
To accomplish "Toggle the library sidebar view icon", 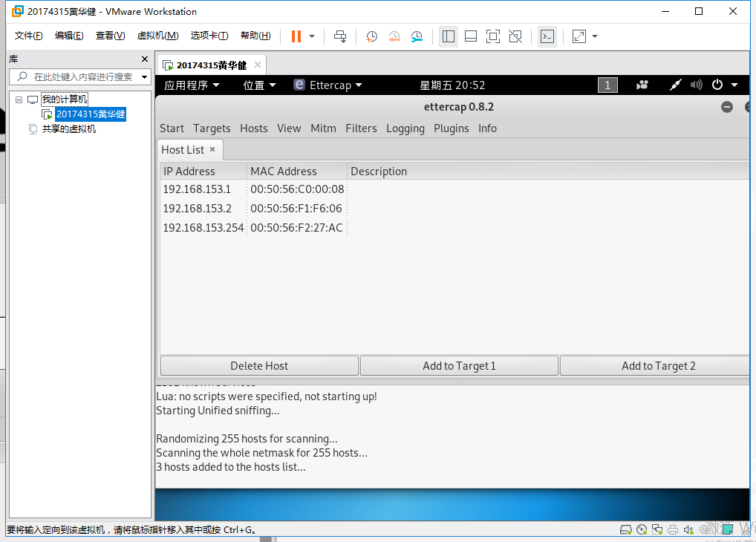I will click(x=448, y=36).
